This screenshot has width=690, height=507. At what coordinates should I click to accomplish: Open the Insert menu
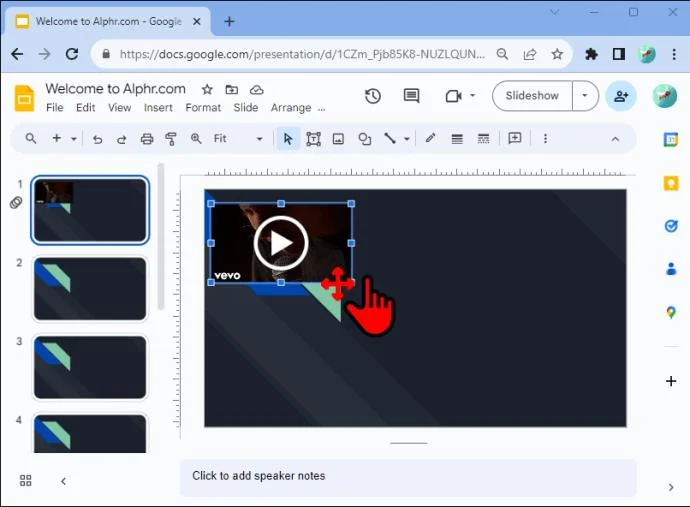[x=158, y=108]
